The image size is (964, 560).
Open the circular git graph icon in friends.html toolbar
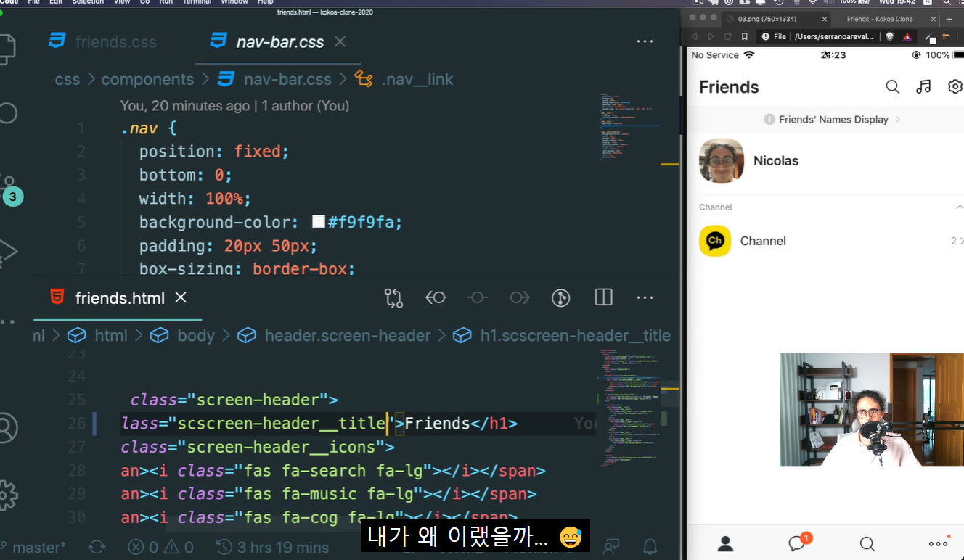point(561,298)
